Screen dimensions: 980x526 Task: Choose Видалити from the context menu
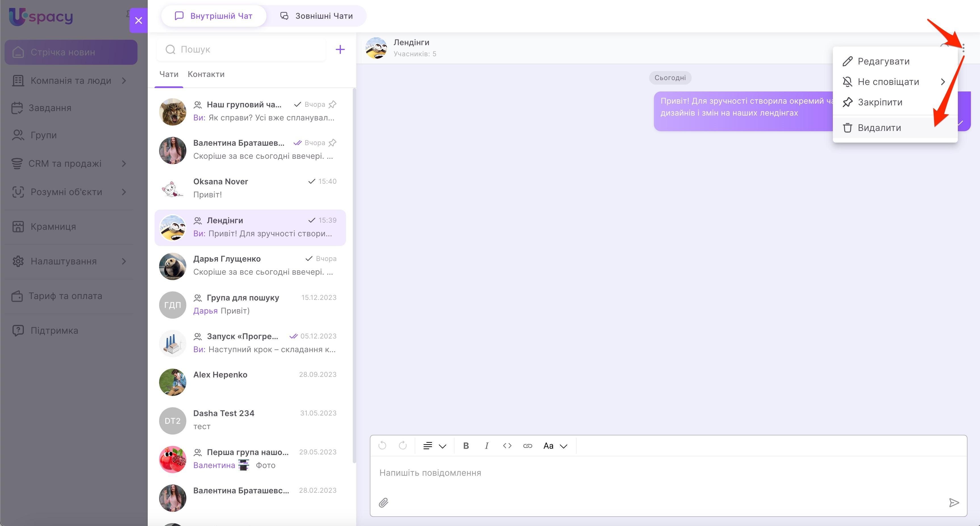point(879,128)
